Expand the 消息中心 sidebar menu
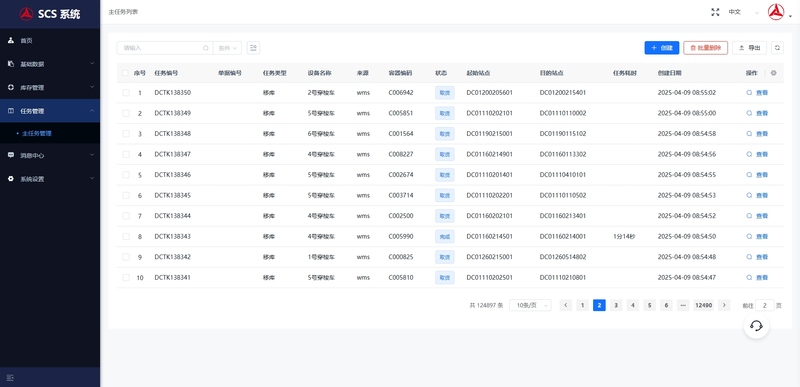The image size is (800, 387). tap(50, 155)
